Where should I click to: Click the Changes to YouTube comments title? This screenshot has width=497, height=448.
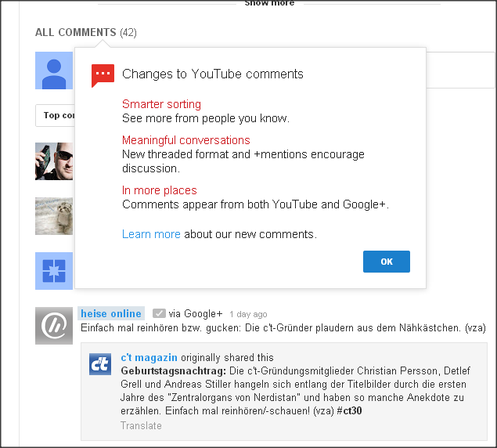click(213, 74)
